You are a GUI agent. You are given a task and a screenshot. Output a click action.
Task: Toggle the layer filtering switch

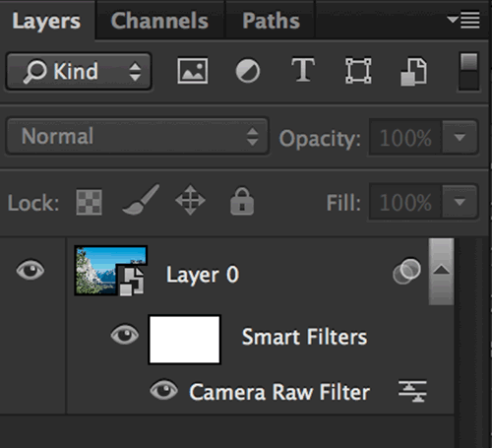pos(469,72)
